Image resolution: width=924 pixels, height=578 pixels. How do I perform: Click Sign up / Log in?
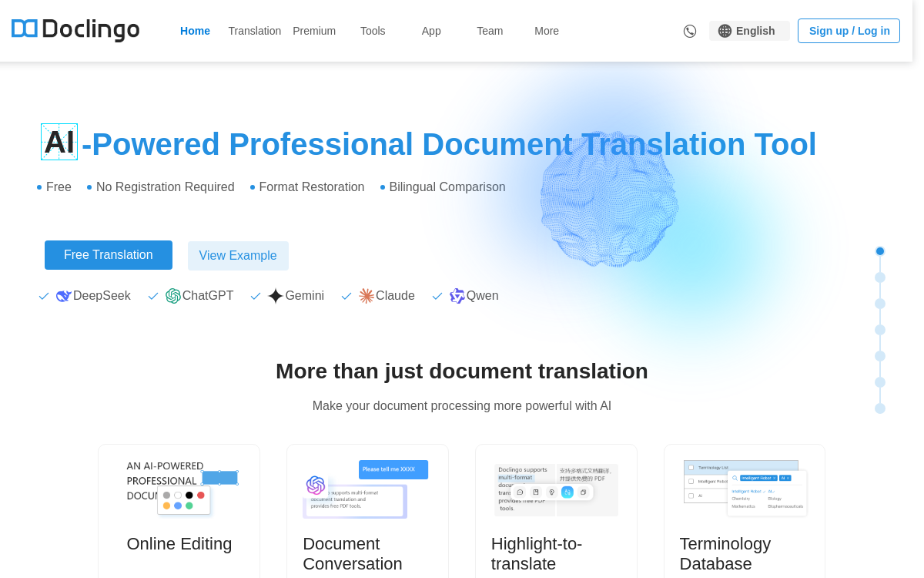pyautogui.click(x=849, y=31)
